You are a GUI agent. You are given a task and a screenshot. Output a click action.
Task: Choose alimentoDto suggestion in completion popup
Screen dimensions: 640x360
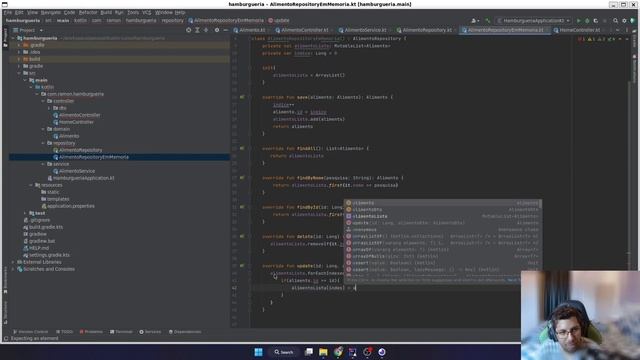(x=443, y=209)
